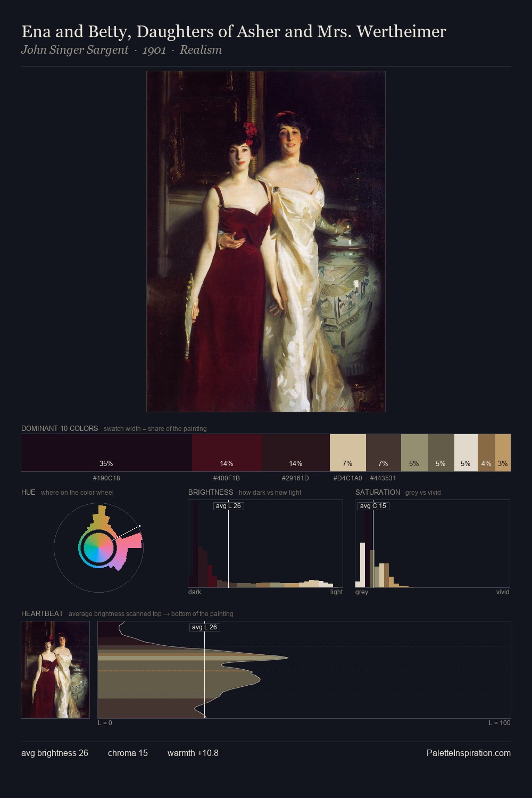Click the 'L = 0' axis label

tap(105, 723)
